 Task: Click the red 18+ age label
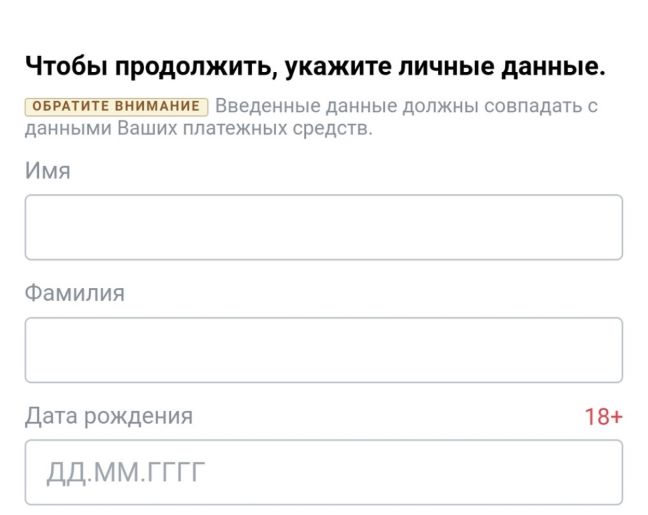[x=603, y=417]
